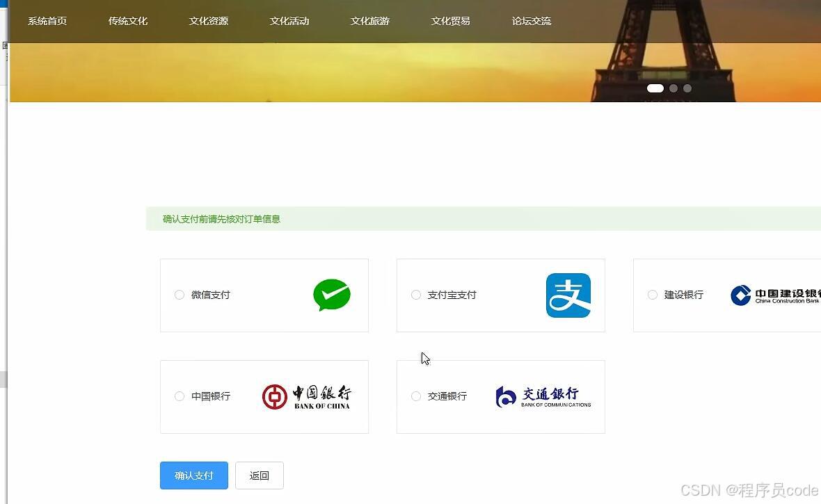
Task: Click the 微信支付 label text
Action: tap(211, 295)
